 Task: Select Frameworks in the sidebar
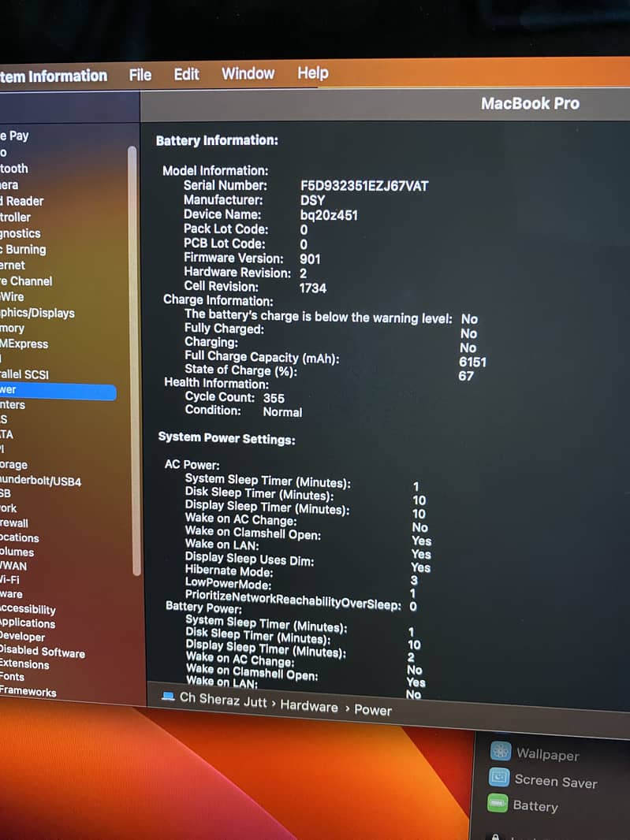[28, 691]
